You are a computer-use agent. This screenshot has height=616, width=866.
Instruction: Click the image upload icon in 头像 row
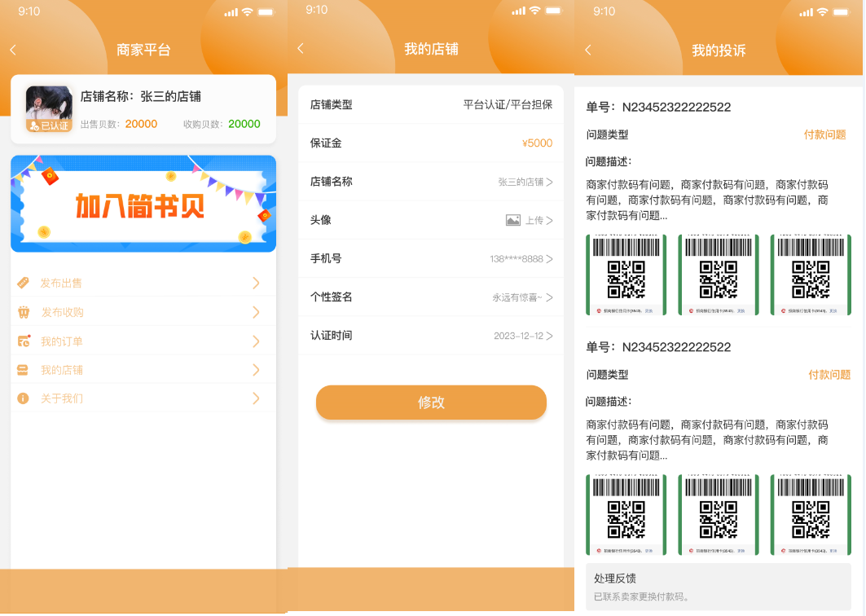point(513,221)
